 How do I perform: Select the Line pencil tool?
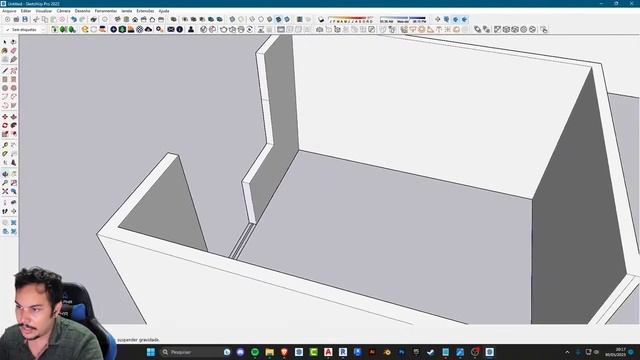click(5, 70)
